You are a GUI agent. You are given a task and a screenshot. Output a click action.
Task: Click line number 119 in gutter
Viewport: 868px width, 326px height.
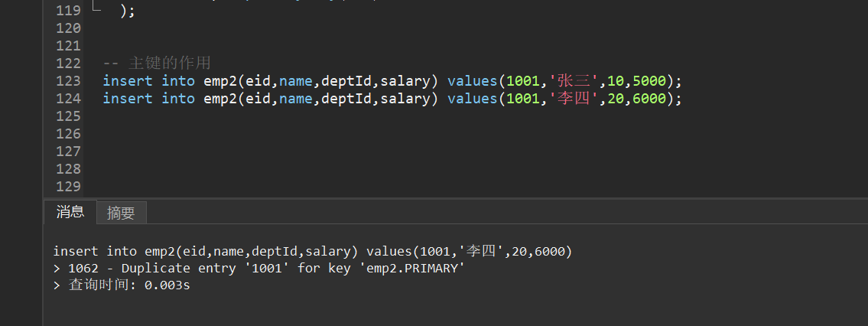[68, 11]
